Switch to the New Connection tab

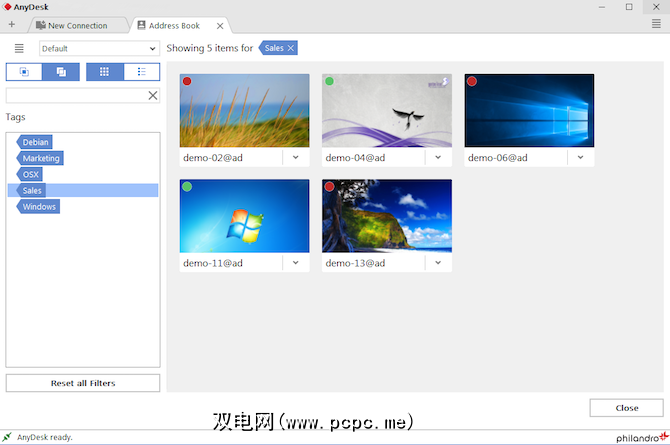78,26
